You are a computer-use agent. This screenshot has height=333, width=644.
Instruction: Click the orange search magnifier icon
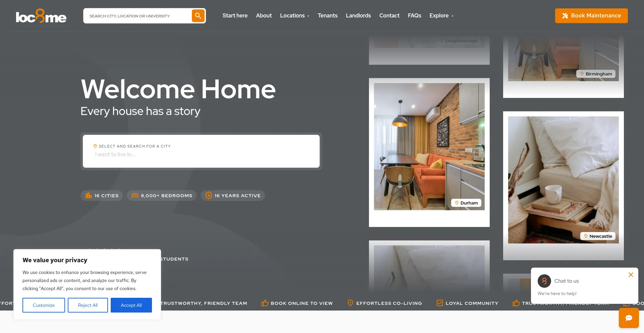(x=198, y=16)
